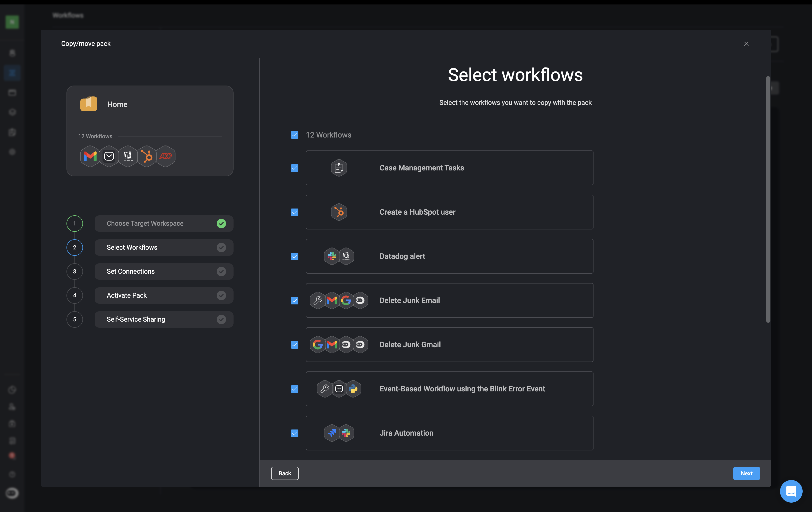Click the HubSpot icon in Create a HubSpot user row

pos(339,212)
